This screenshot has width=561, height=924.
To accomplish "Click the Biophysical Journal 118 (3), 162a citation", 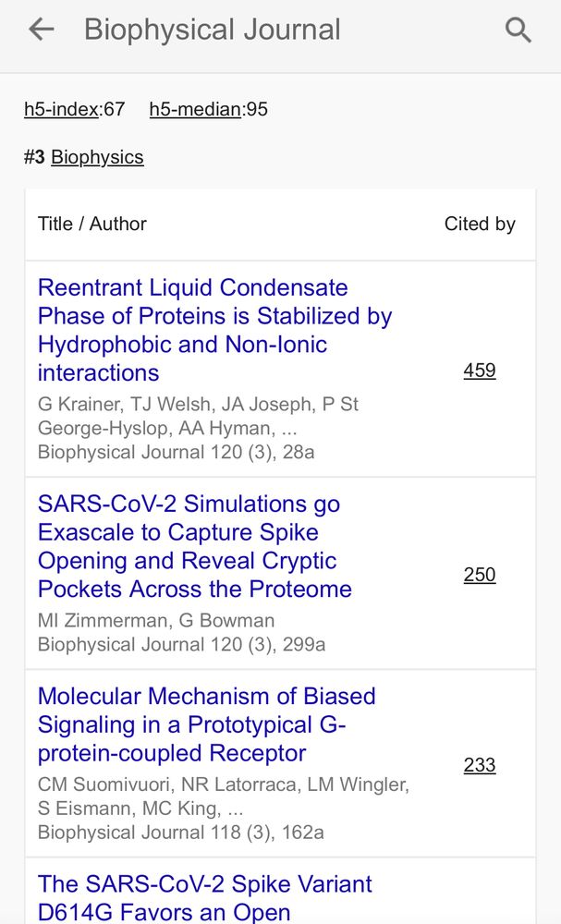I will [181, 833].
